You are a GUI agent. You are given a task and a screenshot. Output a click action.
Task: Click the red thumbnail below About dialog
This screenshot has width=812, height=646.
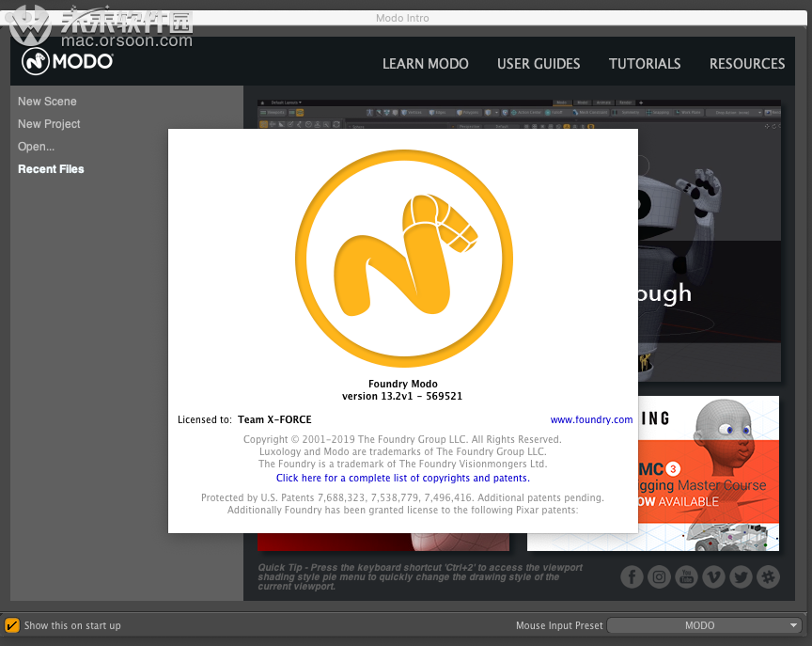[x=383, y=542]
